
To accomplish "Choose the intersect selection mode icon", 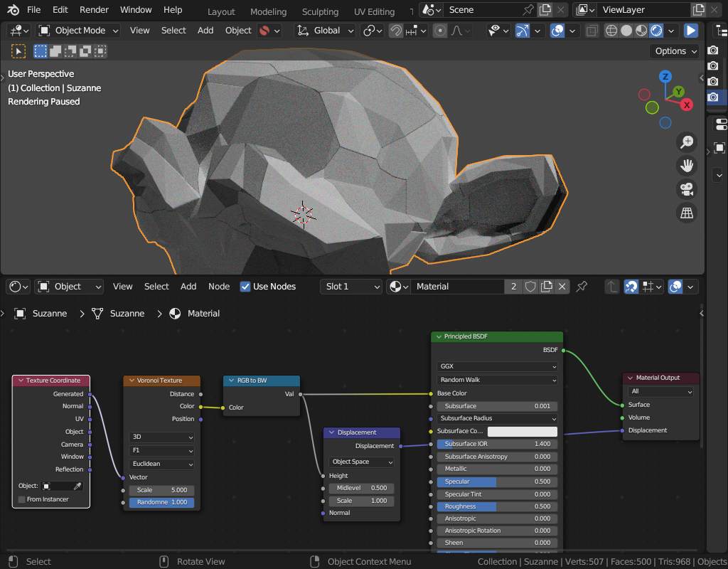I will (x=100, y=51).
